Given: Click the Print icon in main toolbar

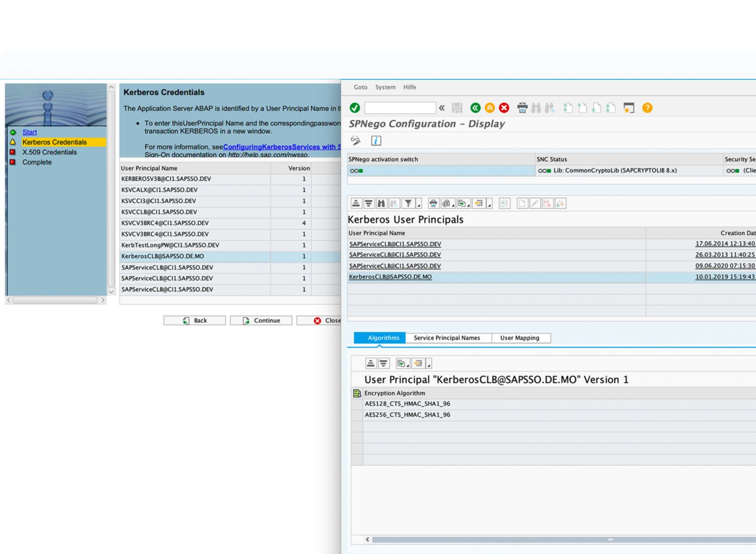Looking at the screenshot, I should coord(522,108).
